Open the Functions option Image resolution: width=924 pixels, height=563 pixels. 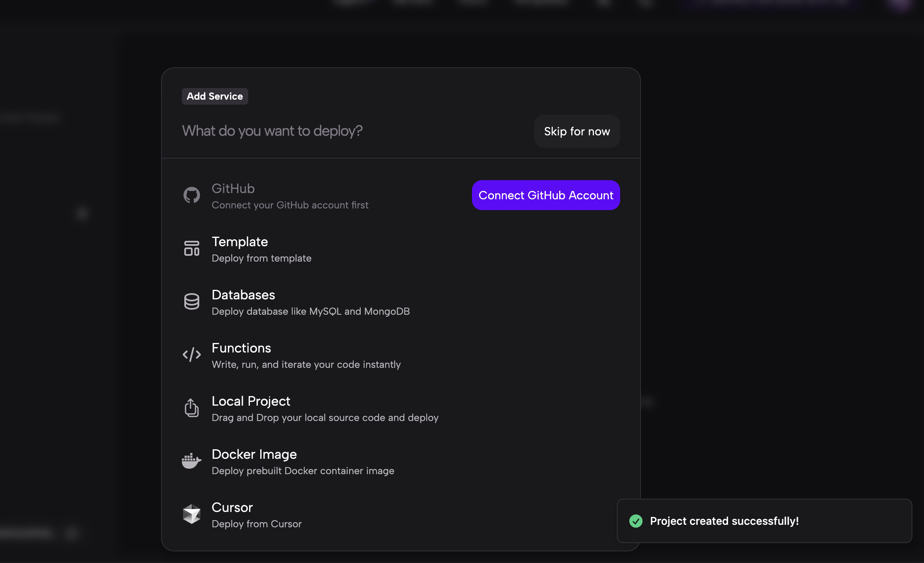[x=241, y=348]
